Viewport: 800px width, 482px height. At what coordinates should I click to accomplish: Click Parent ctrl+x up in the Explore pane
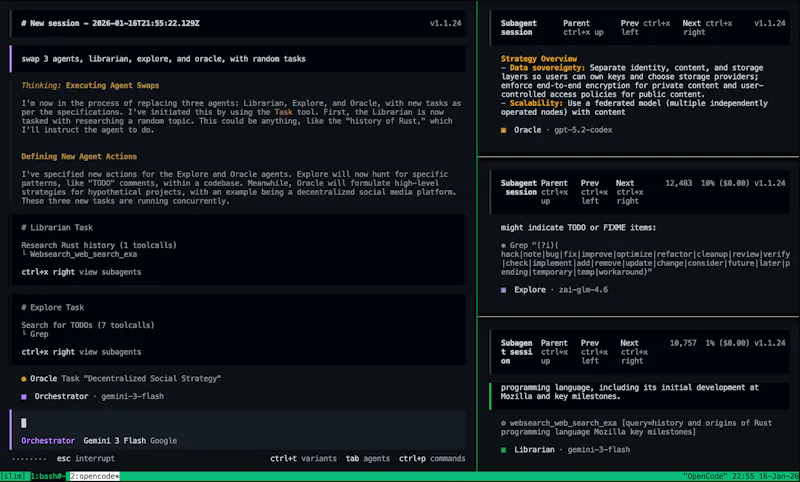[x=554, y=192]
